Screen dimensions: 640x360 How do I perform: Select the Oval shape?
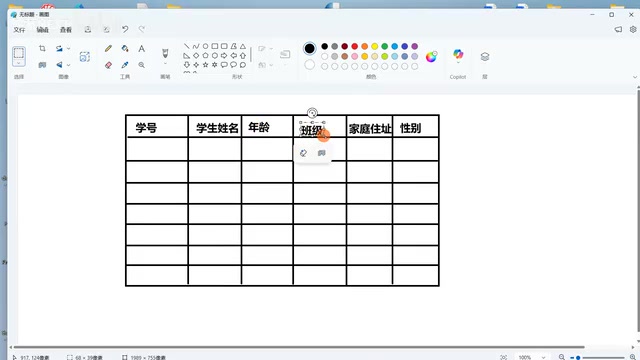(205, 46)
